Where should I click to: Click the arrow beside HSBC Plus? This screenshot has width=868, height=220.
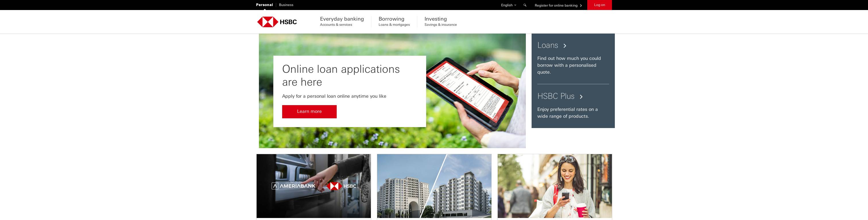pyautogui.click(x=581, y=97)
